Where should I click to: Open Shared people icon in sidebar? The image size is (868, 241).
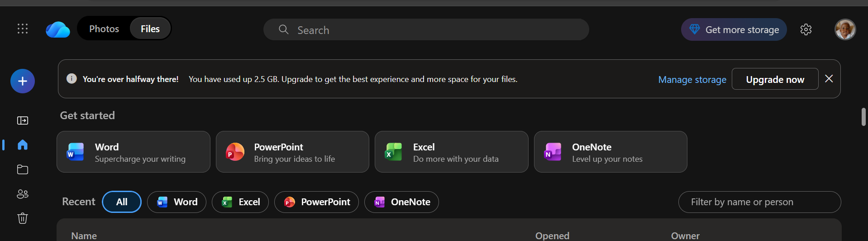coord(23,194)
